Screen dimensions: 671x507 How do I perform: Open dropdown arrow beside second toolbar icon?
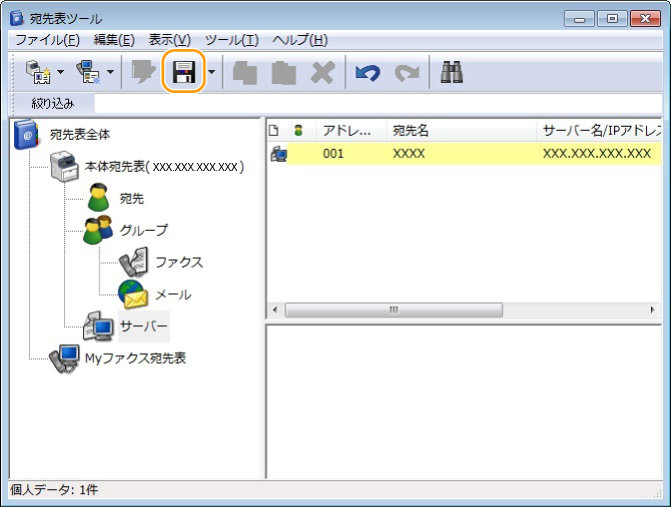pyautogui.click(x=110, y=73)
